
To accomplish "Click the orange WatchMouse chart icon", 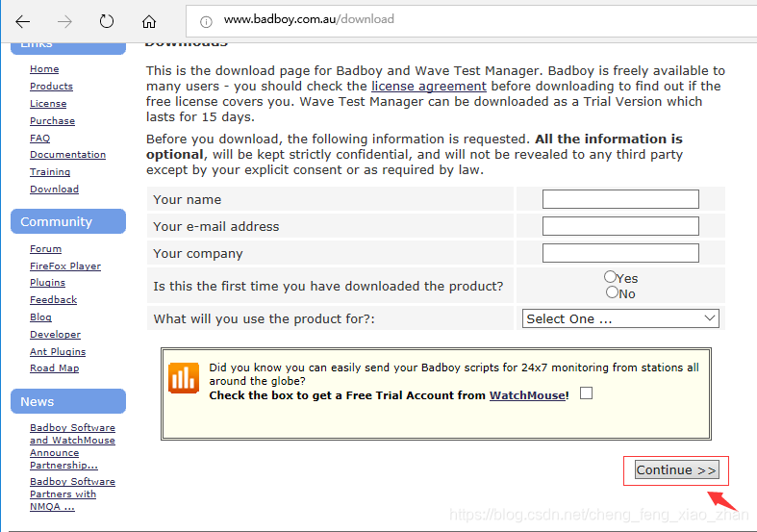I will [x=184, y=378].
